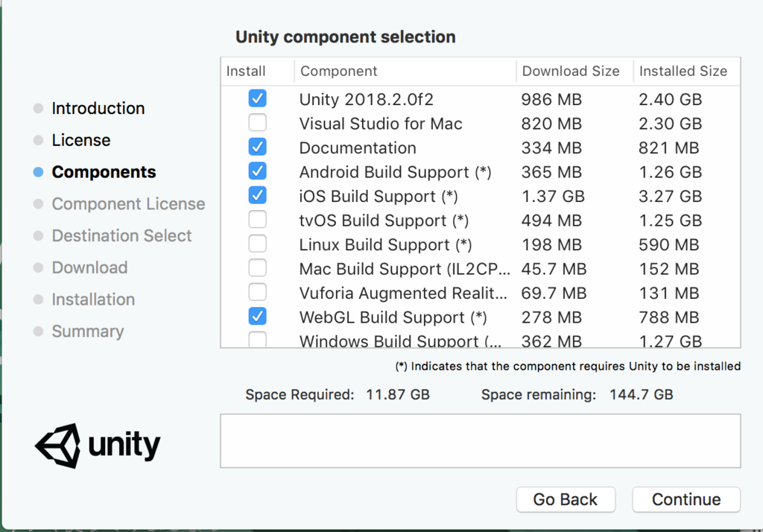Select the Introduction step in sidebar
763x532 pixels.
click(x=98, y=108)
